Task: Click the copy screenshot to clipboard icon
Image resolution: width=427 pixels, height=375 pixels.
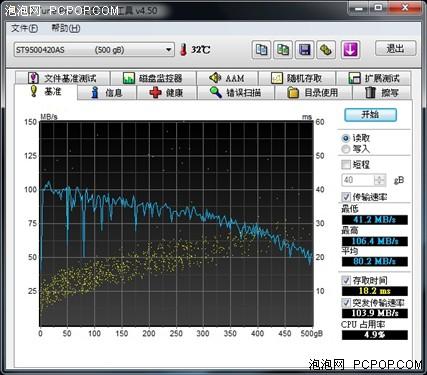Action: (x=283, y=50)
